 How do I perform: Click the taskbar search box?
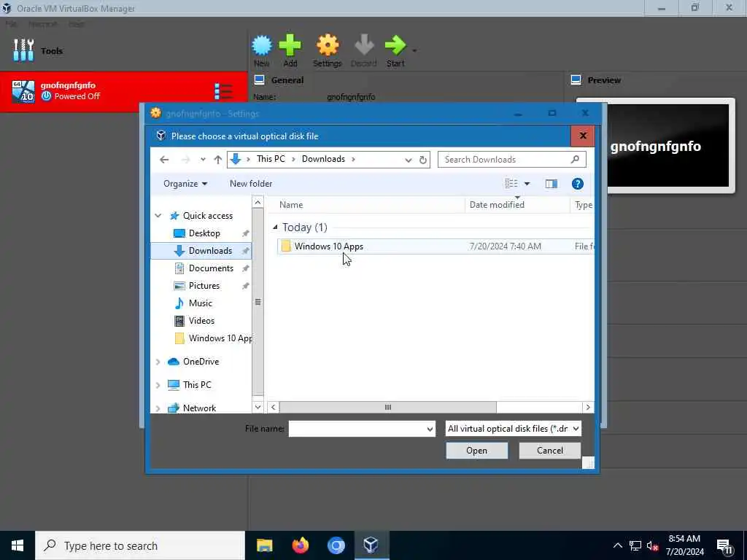click(x=140, y=545)
